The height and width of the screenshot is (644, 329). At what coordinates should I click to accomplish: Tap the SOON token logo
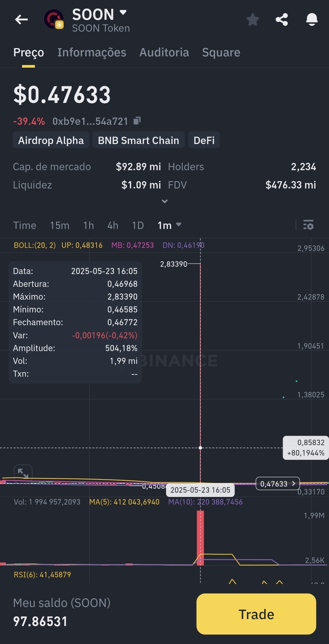pyautogui.click(x=54, y=19)
